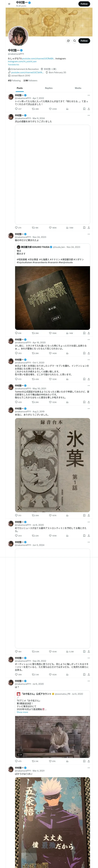Repost the Mar 9, 2024 post
Image resolution: width=98 pixels, height=868 pixels.
coord(35,228)
